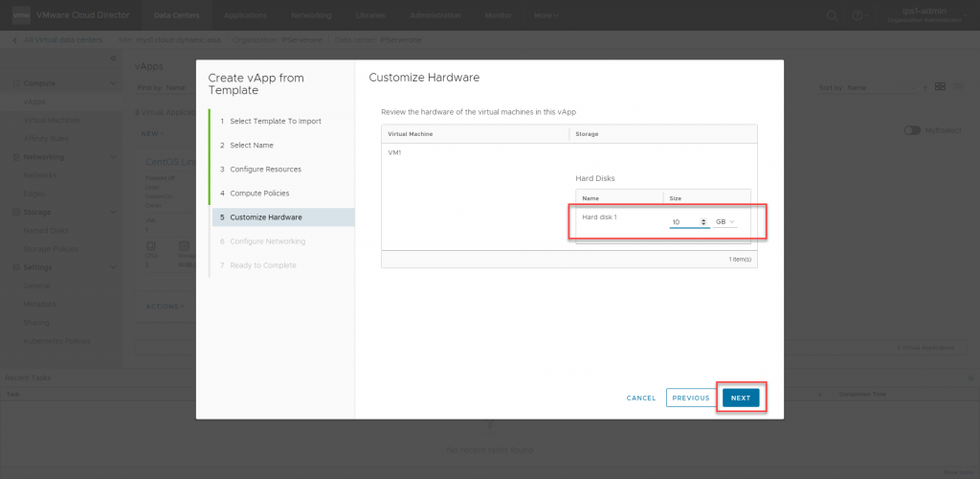This screenshot has width=980, height=479.
Task: Click the PREVIOUS button
Action: 690,398
